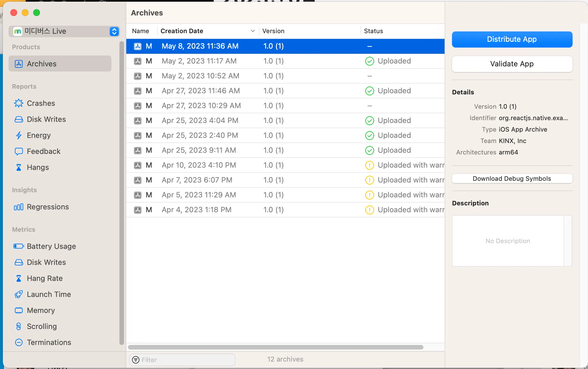Select the Feedback speech bubble icon

pos(19,151)
